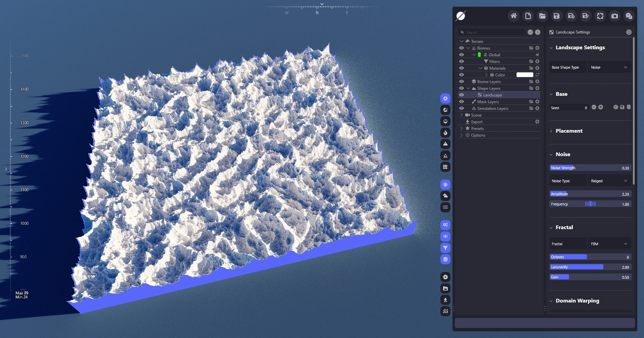
Task: Expand the Placement section
Action: [x=569, y=131]
